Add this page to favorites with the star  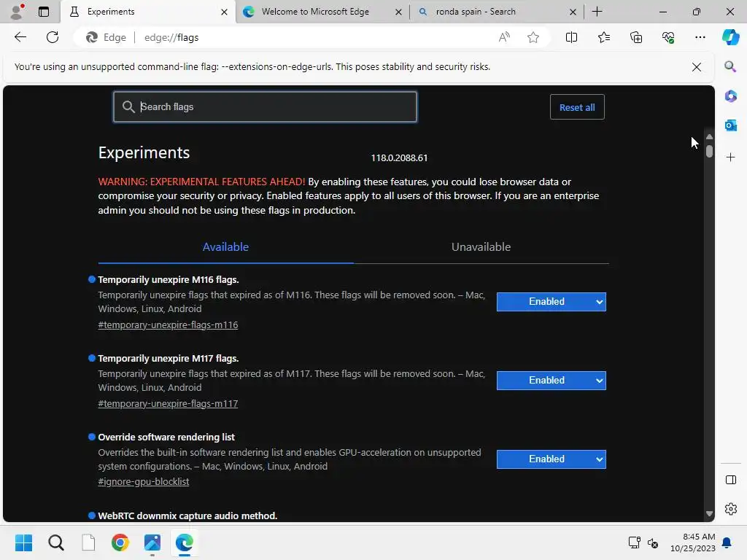pyautogui.click(x=533, y=37)
